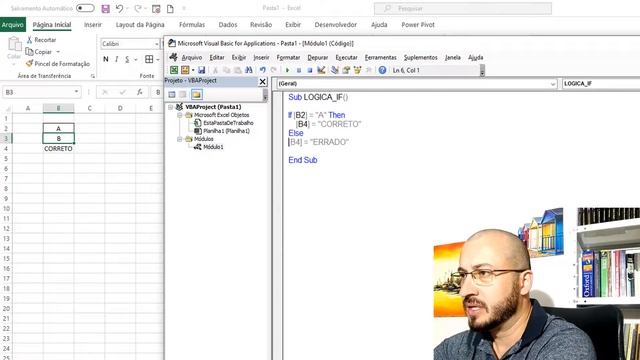Click Recortar in Excel ribbon

[41, 40]
